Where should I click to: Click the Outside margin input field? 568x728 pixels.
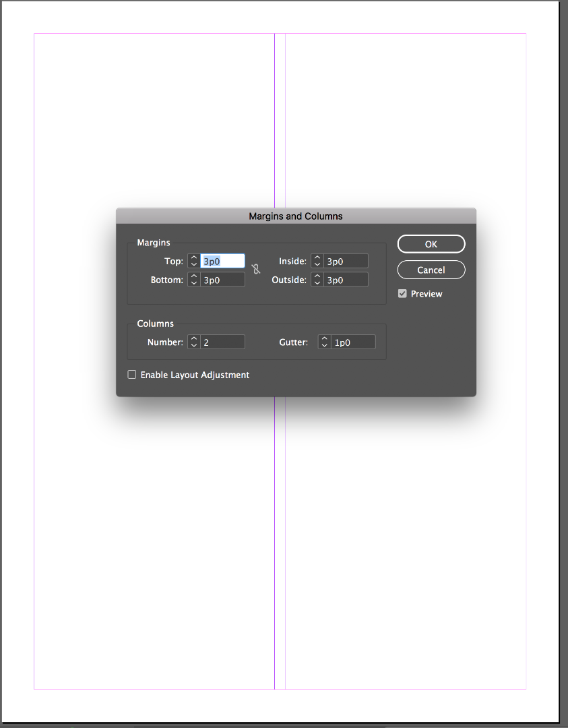[x=346, y=280]
